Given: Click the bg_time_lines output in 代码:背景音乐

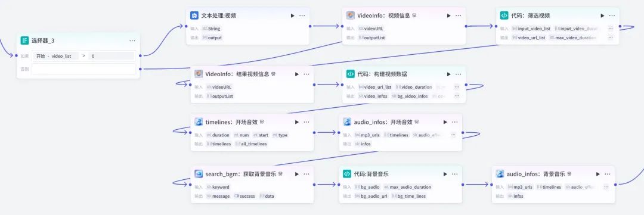Looking at the screenshot, I should pos(409,196).
